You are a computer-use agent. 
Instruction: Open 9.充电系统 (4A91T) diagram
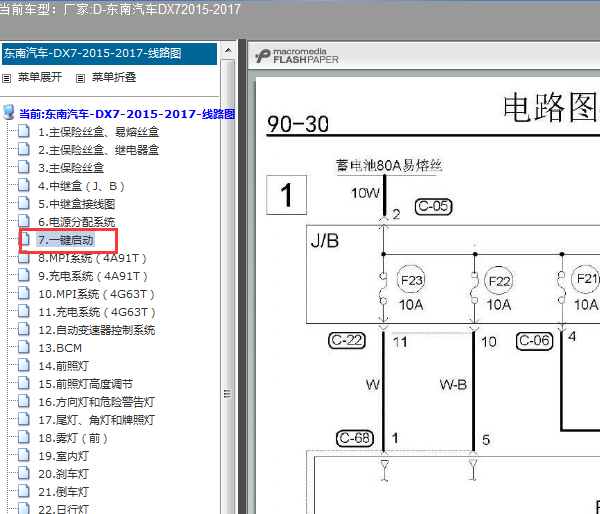93,276
